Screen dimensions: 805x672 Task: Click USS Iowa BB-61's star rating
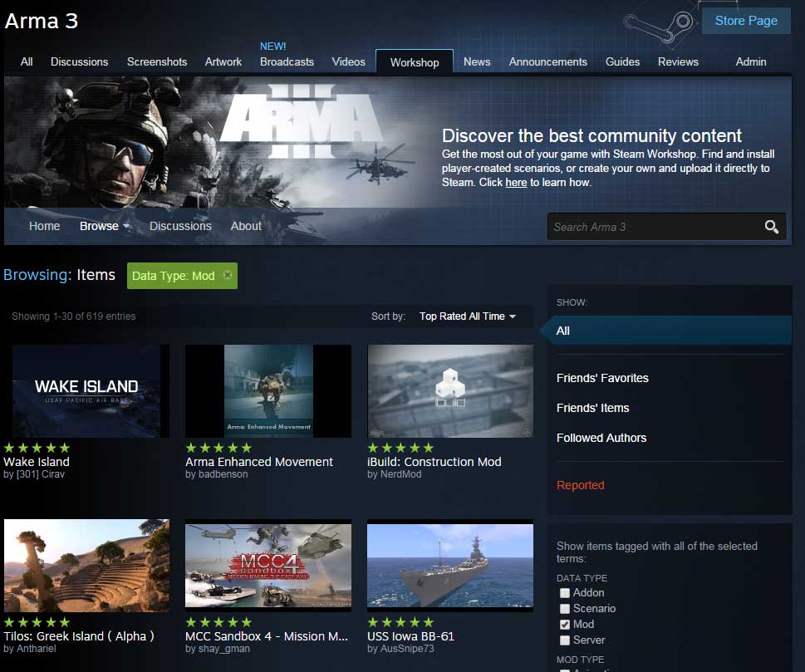(400, 622)
